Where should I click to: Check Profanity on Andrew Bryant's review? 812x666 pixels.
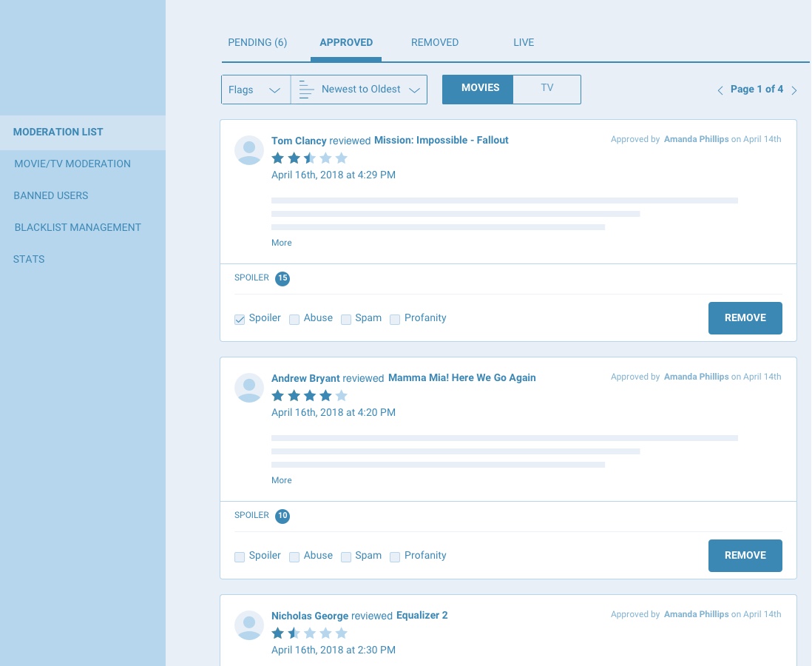pos(395,557)
